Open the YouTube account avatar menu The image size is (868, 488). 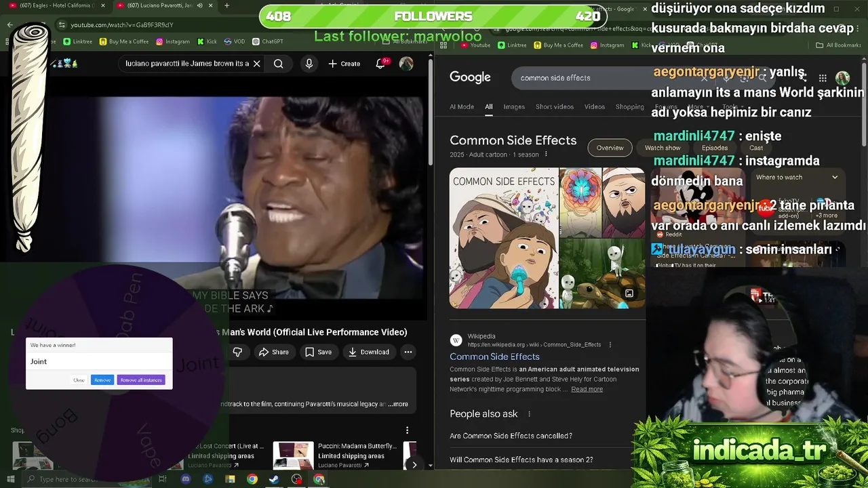pos(406,64)
